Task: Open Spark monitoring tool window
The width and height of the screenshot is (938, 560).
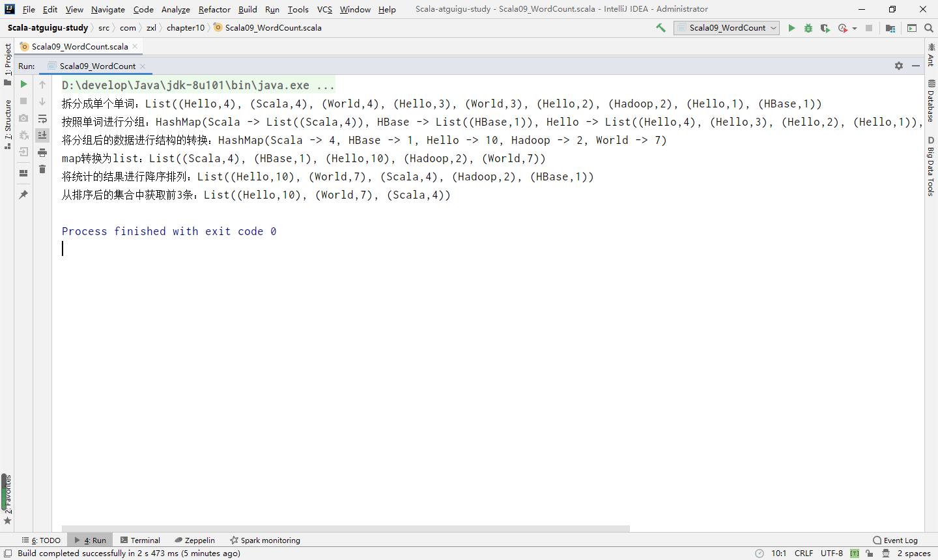Action: pyautogui.click(x=265, y=540)
